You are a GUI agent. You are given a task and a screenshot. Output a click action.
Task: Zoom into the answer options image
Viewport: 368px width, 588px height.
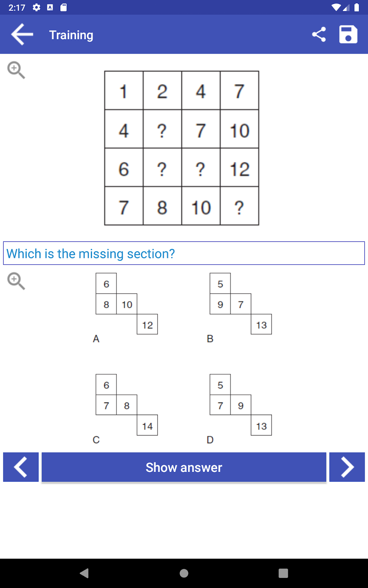pos(16,281)
